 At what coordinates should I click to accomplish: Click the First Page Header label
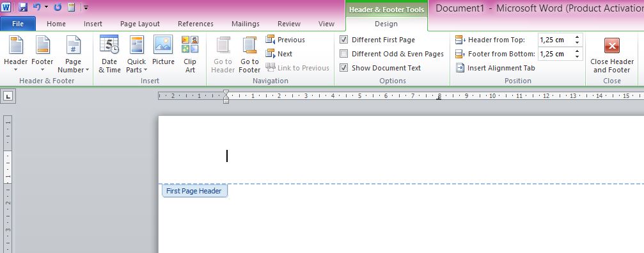194,191
